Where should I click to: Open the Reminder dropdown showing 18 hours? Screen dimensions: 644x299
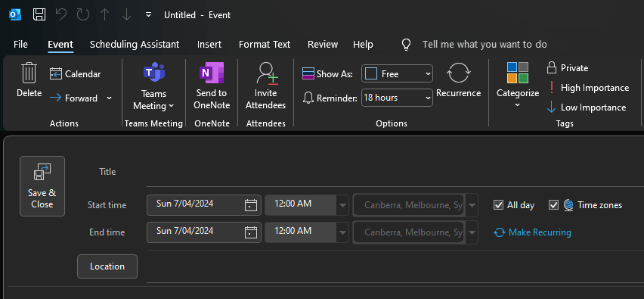click(x=397, y=98)
